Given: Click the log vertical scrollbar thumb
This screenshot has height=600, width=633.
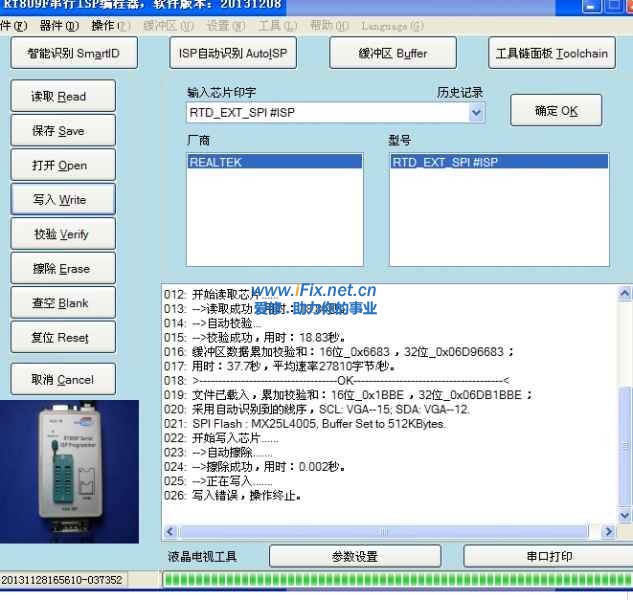Looking at the screenshot, I should (x=625, y=446).
